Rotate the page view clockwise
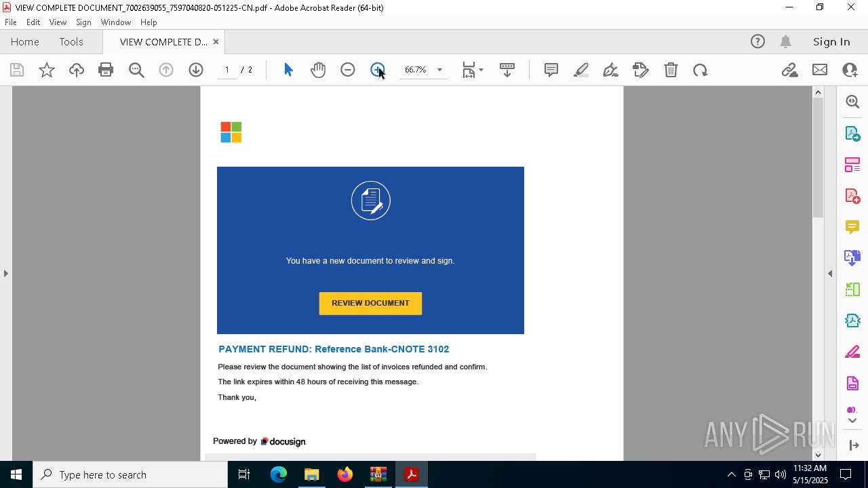Screen dimensions: 868x488 tap(701, 70)
